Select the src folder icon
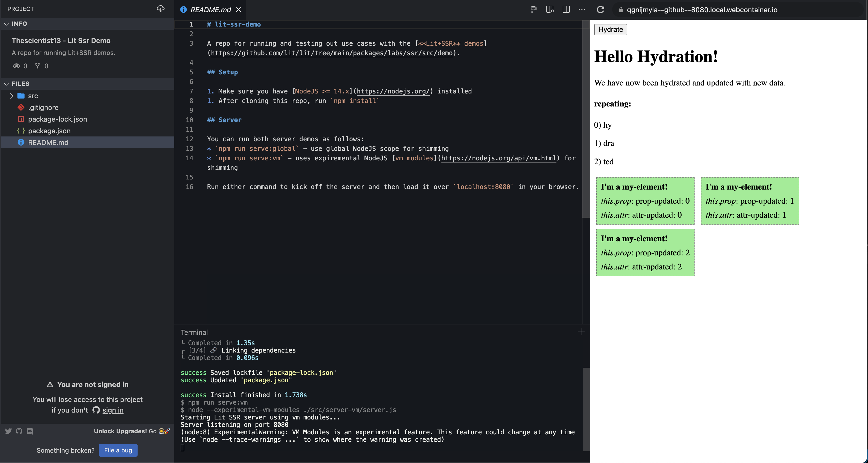868x463 pixels. click(21, 96)
